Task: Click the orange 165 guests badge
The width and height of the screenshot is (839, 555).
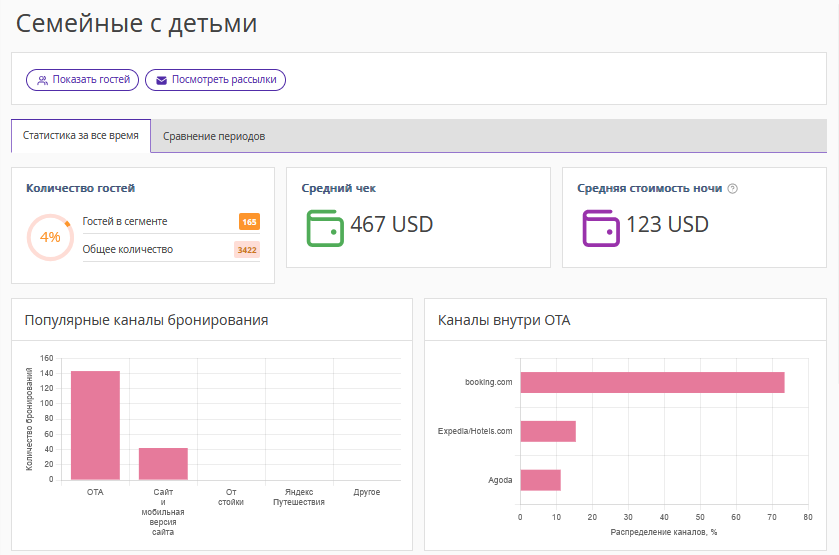Action: pos(249,222)
